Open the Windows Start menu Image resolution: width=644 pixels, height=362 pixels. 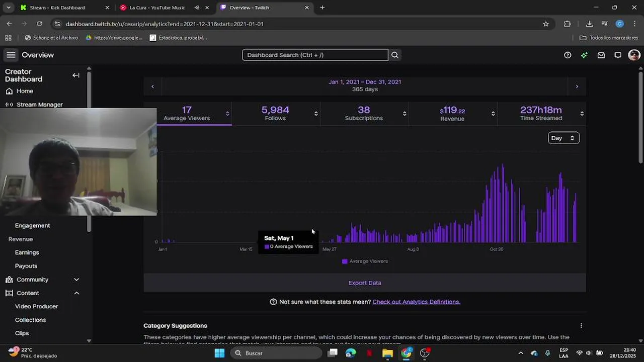[220, 353]
